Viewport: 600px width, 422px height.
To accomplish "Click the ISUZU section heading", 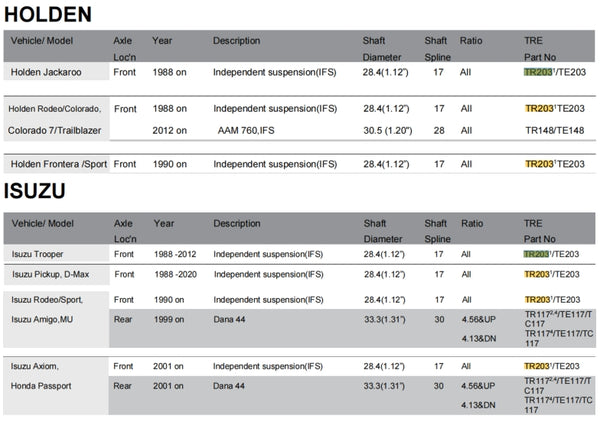I will point(38,192).
